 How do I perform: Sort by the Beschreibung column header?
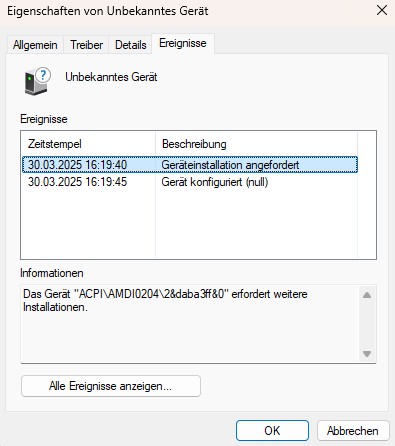tap(256, 144)
